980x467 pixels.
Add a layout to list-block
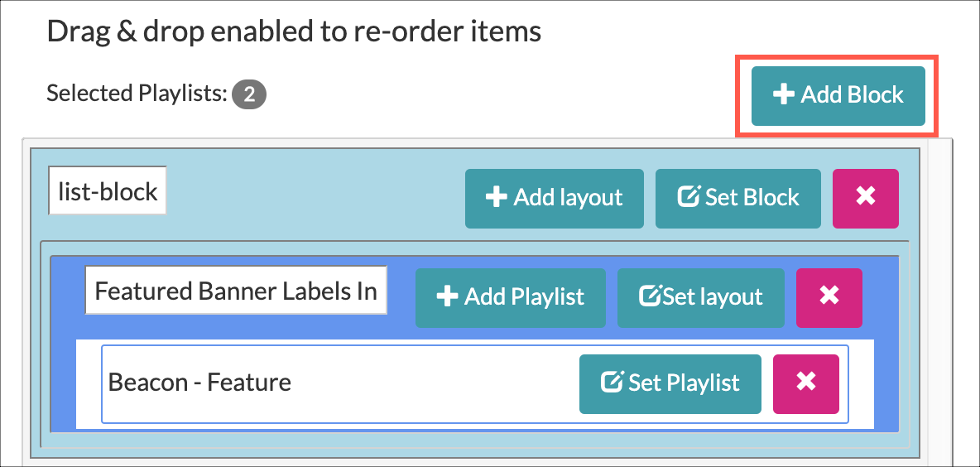pyautogui.click(x=555, y=198)
